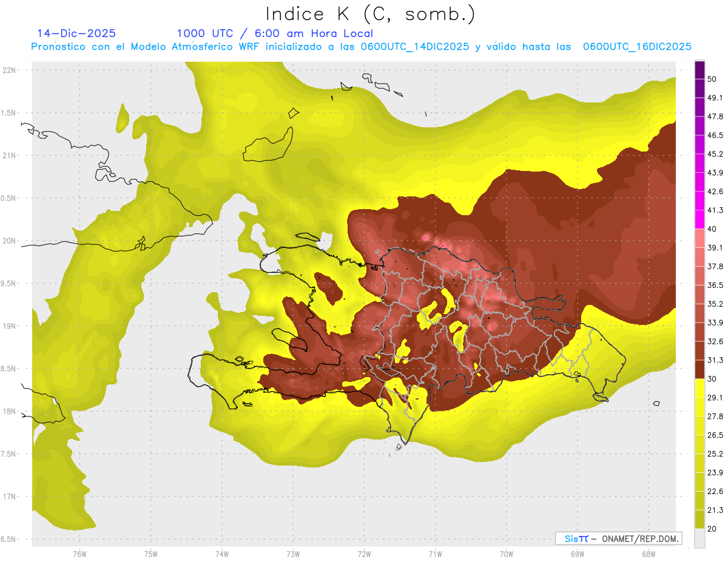The height and width of the screenshot is (562, 728).
Task: Click the "41.3" color scale value
Action: coord(716,210)
